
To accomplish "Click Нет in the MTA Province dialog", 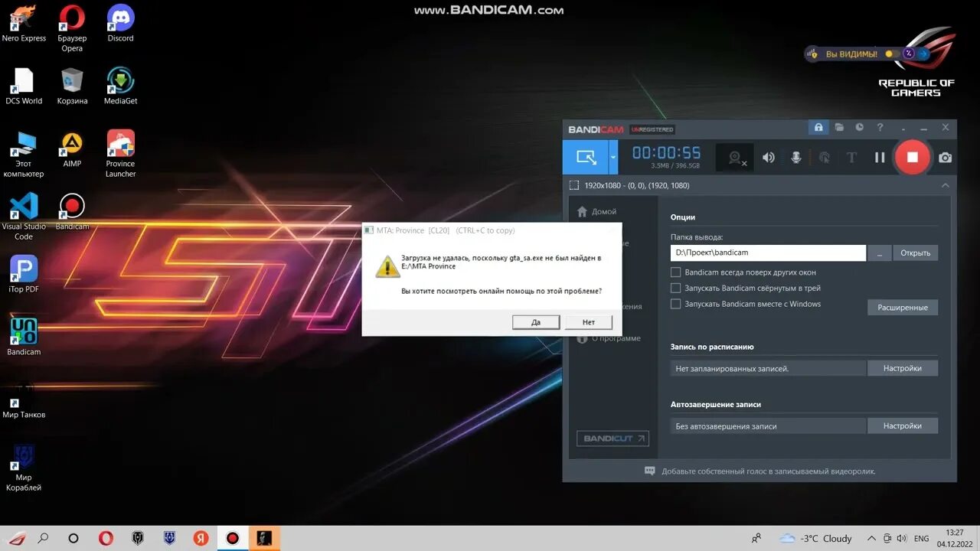I will pos(589,322).
